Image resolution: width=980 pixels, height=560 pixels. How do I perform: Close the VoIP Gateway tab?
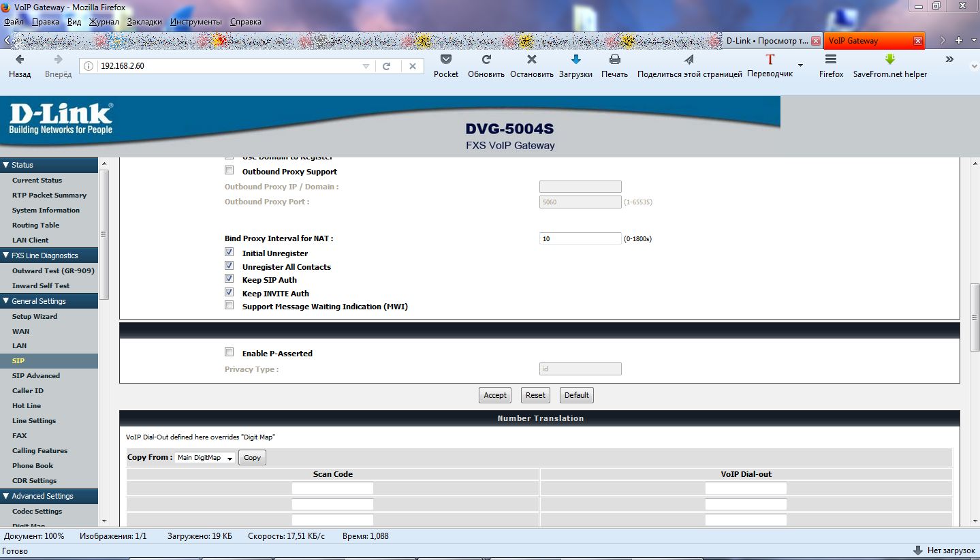[918, 41]
